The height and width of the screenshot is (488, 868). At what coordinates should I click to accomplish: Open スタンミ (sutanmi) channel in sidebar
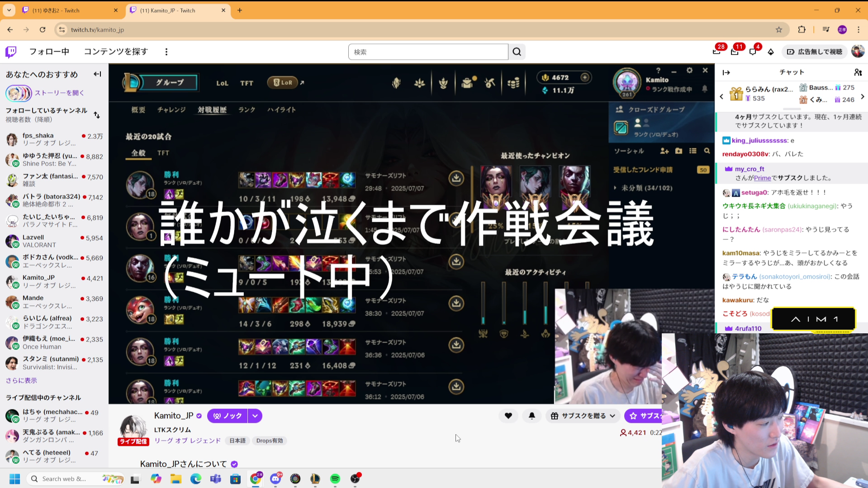point(54,363)
